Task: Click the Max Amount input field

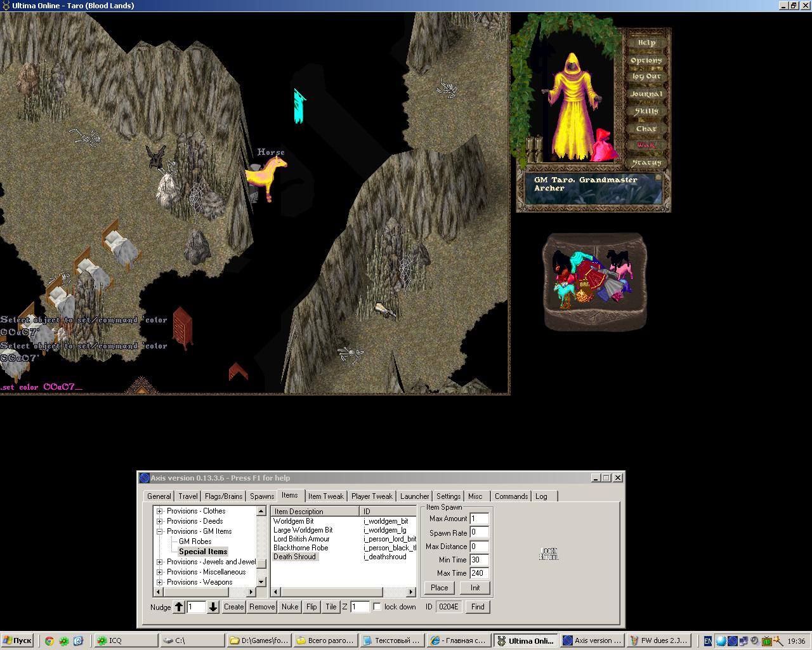Action: (480, 519)
